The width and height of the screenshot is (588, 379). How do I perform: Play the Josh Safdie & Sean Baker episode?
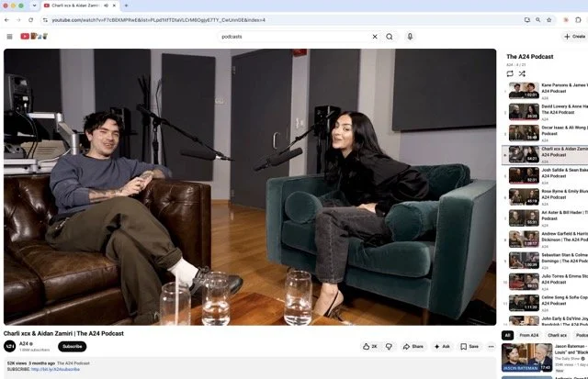(x=545, y=175)
